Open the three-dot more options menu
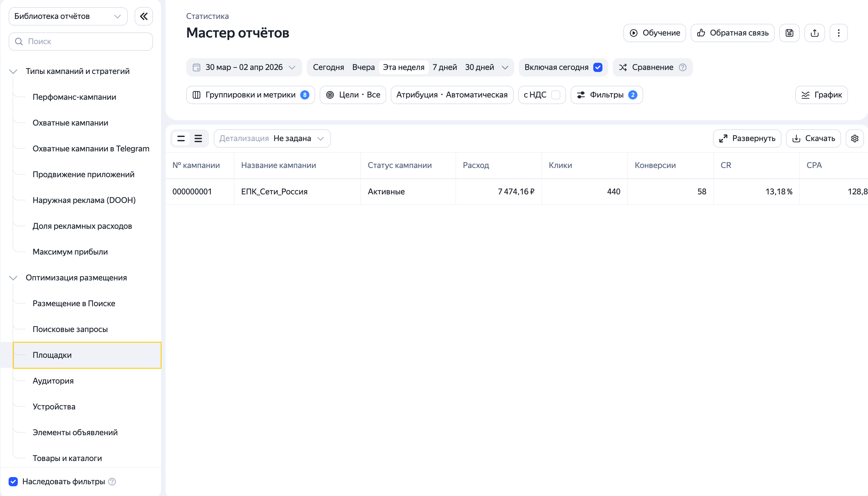This screenshot has width=868, height=496. (x=839, y=33)
